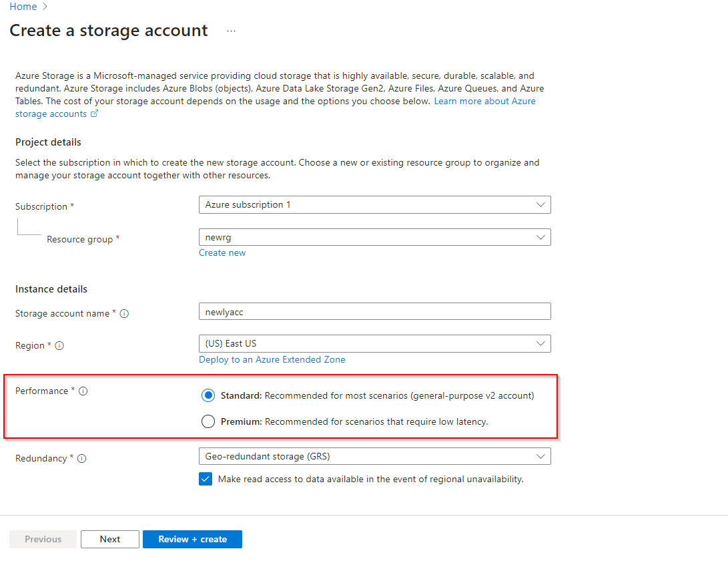
Task: Open Deploy to an Azure Extended Zone link
Action: click(x=272, y=359)
